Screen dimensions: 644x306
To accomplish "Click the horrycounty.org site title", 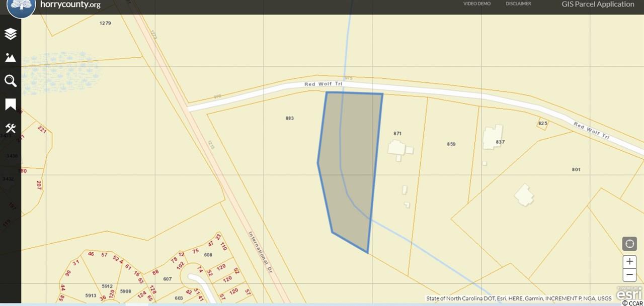I will [70, 5].
